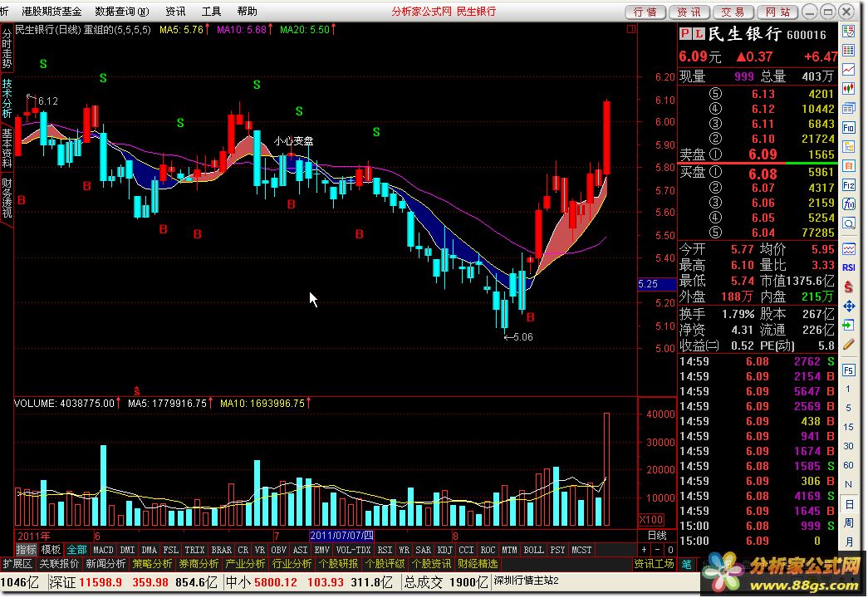Switch to 1-minute period

click(849, 389)
